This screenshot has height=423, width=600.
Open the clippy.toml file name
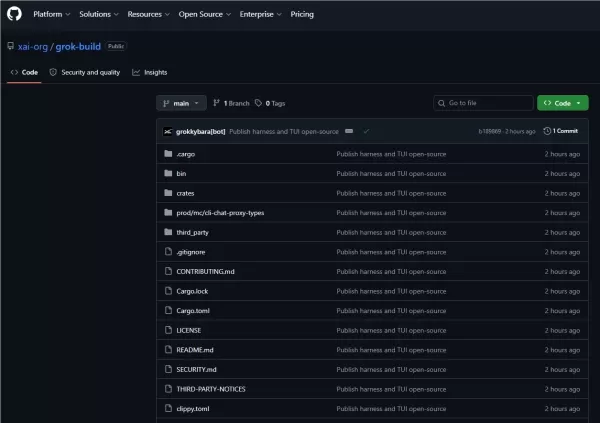193,409
